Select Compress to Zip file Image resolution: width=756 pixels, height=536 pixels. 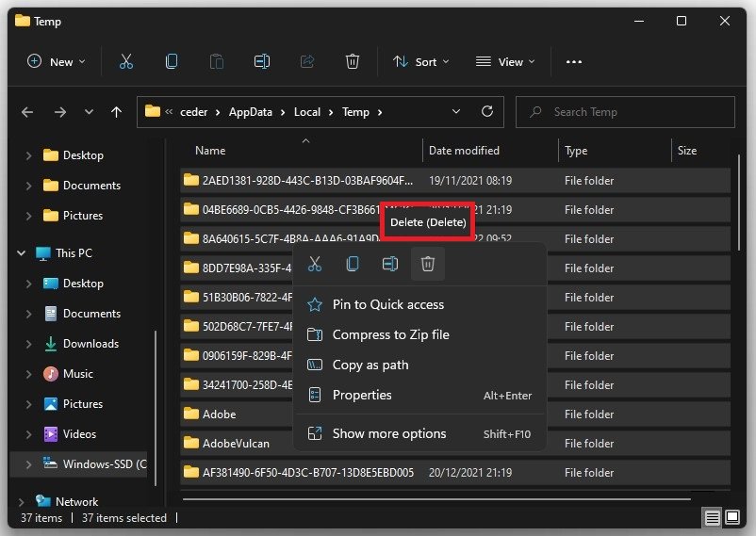(390, 334)
